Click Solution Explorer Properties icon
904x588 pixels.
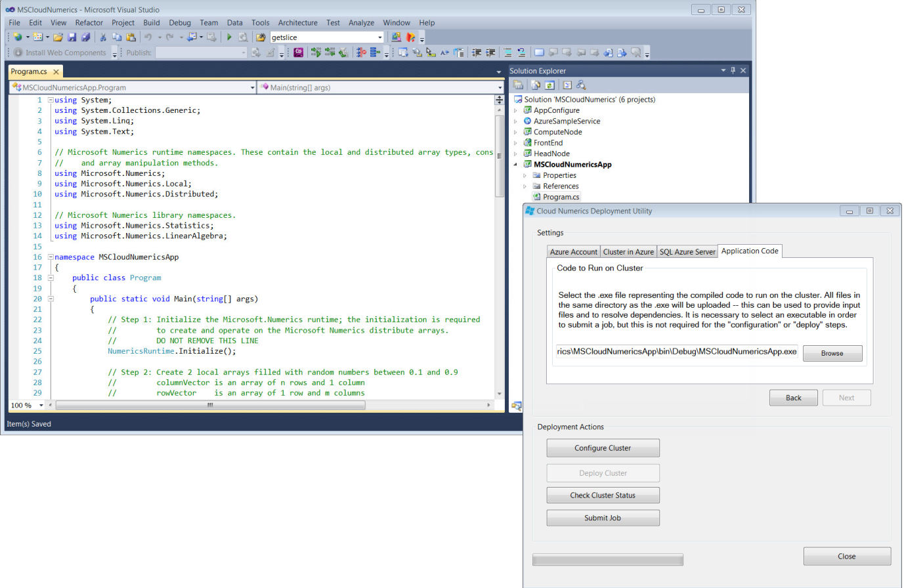tap(518, 85)
